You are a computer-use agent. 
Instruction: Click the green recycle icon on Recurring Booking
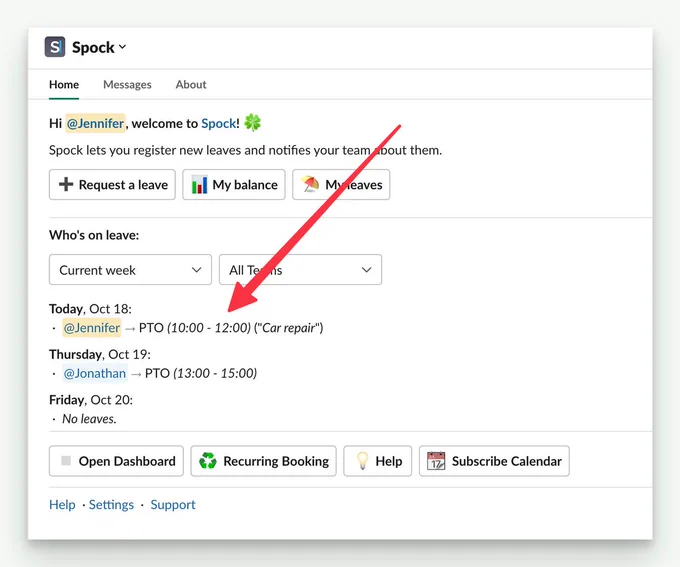point(208,461)
